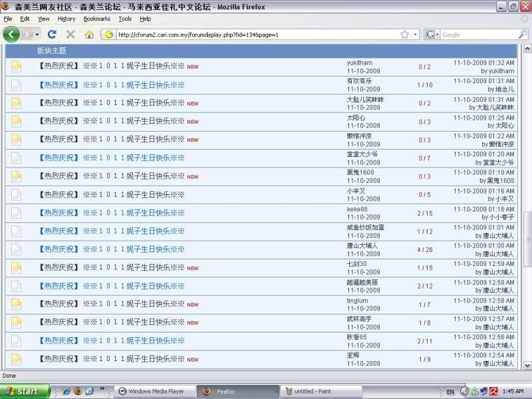Open the back/forward history dropdown arrow
This screenshot has height=399, width=532.
click(37, 35)
